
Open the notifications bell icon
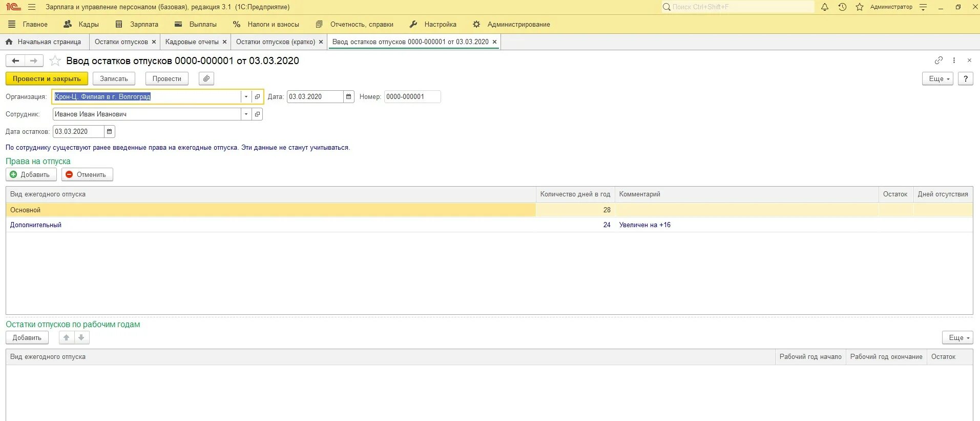(x=825, y=7)
